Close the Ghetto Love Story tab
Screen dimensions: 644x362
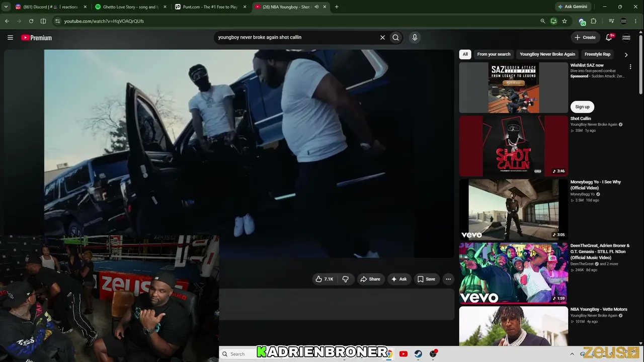pyautogui.click(x=165, y=7)
